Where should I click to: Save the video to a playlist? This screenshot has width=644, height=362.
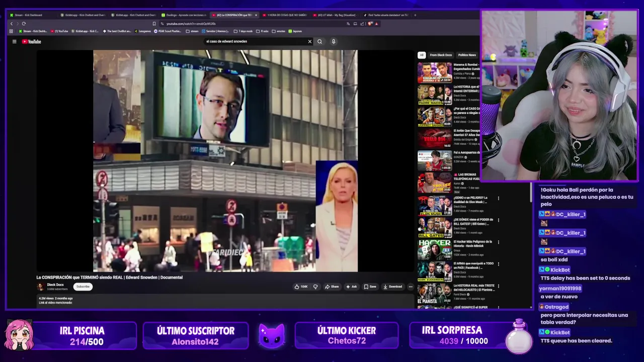point(370,287)
